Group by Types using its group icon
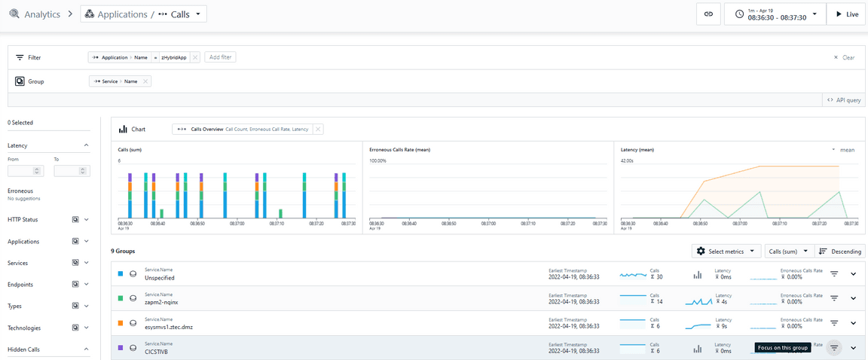The height and width of the screenshot is (360, 868). coord(75,307)
